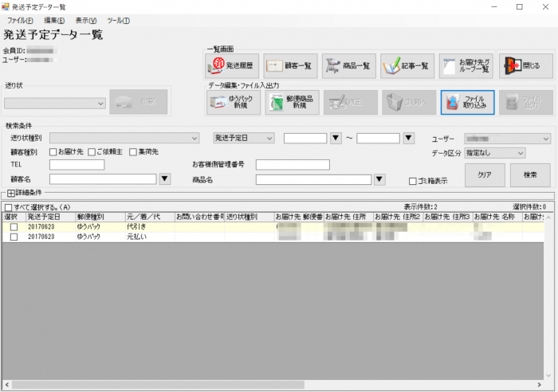Tick the 集荷先 checkbox

133,152
